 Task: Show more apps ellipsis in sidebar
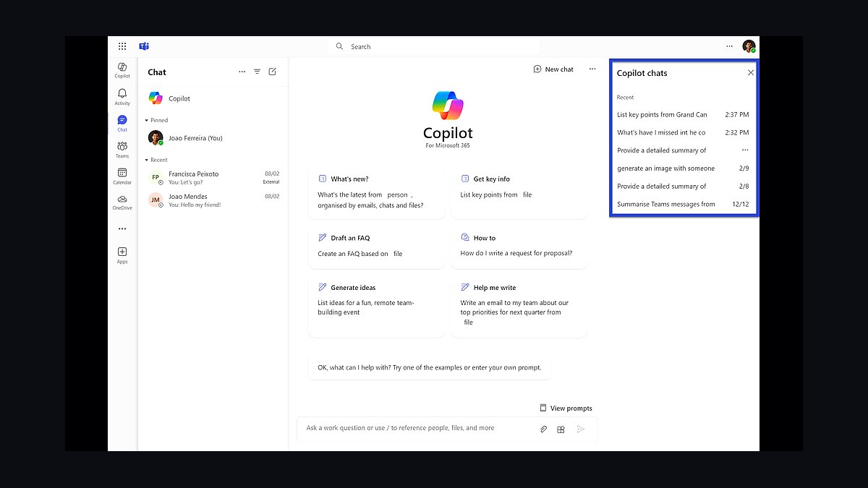point(122,228)
